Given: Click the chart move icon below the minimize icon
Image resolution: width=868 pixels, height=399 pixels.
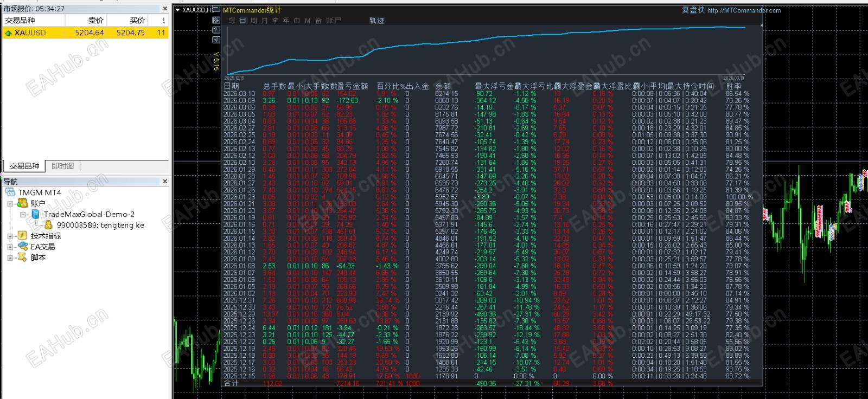Looking at the screenshot, I should point(216,20).
